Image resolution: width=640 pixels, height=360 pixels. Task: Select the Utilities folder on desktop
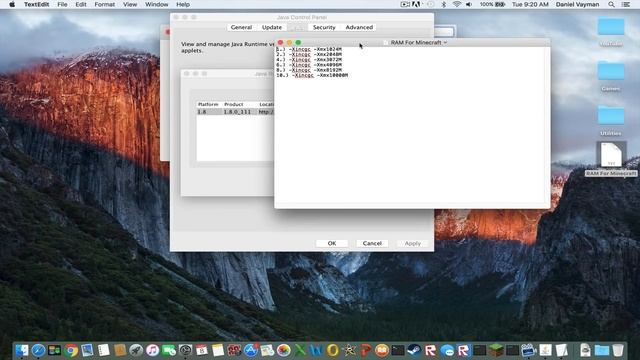[611, 120]
